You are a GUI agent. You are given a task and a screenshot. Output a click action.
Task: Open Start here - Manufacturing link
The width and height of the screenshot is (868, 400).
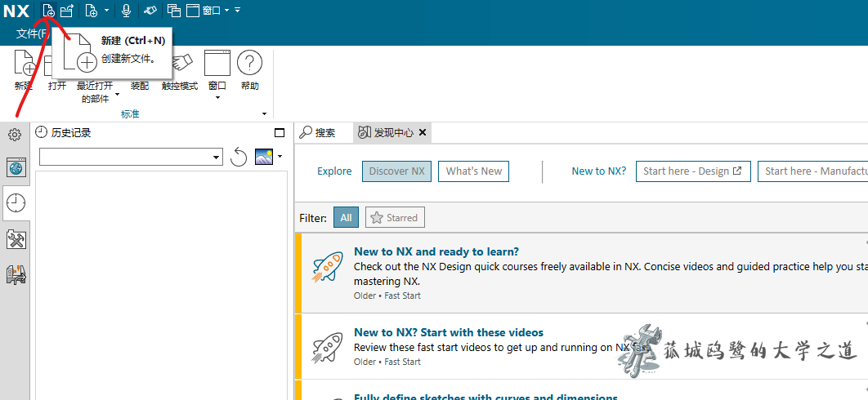tap(812, 171)
